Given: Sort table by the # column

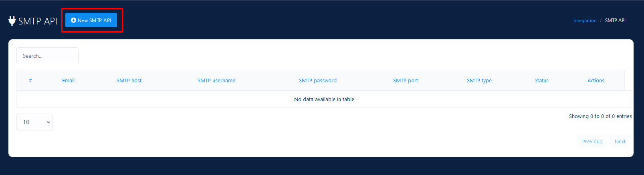Looking at the screenshot, I should tap(30, 81).
